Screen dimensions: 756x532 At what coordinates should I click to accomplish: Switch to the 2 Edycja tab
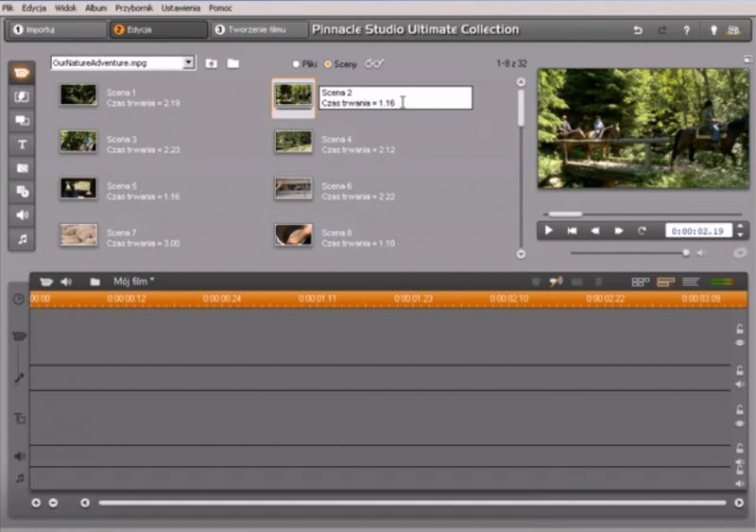pyautogui.click(x=158, y=29)
